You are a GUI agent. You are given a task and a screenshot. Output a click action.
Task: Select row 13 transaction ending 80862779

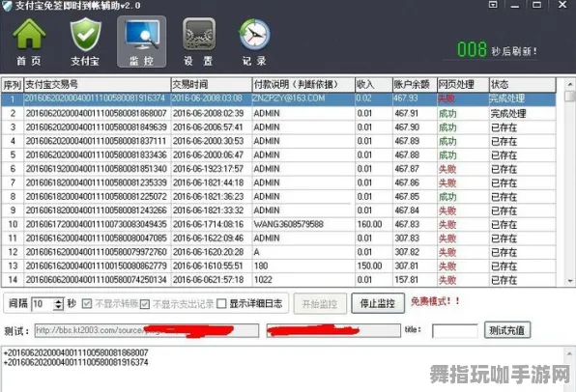278,266
